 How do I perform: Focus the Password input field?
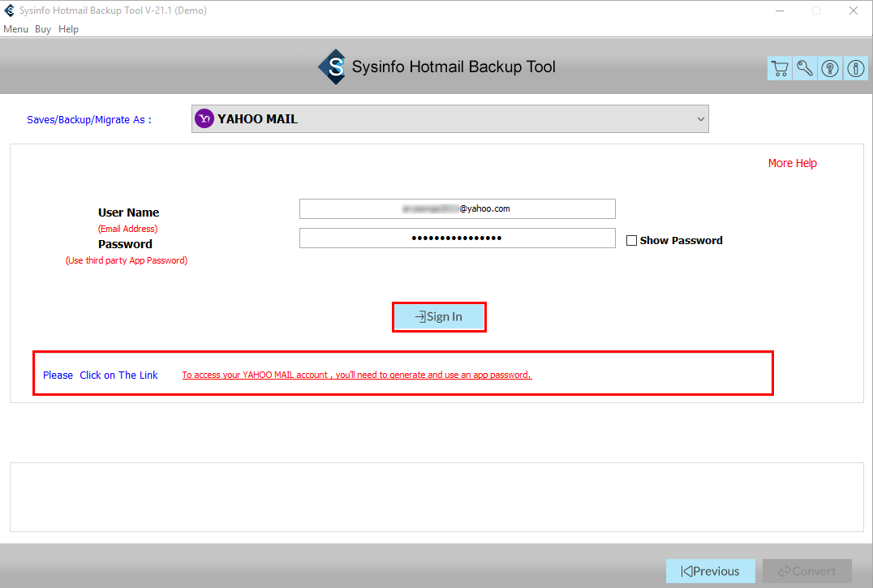(457, 238)
